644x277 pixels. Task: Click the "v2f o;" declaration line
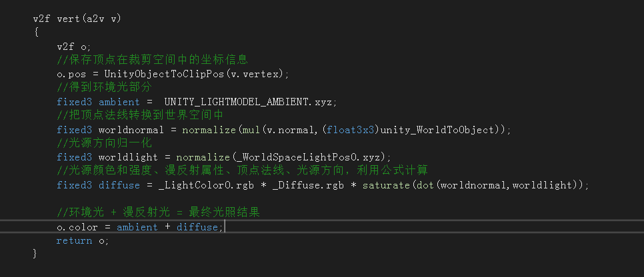click(74, 47)
